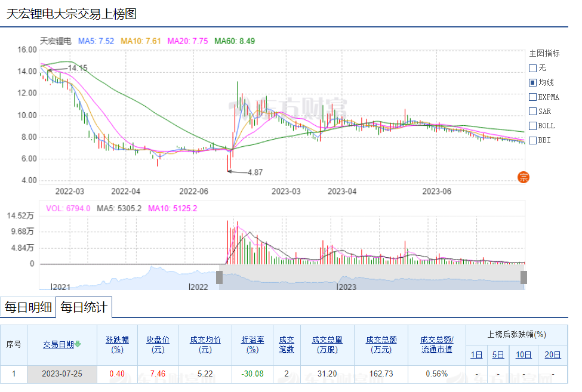Select the 2023-07-25 date cell in table
The width and height of the screenshot is (582, 392).
coord(62,374)
